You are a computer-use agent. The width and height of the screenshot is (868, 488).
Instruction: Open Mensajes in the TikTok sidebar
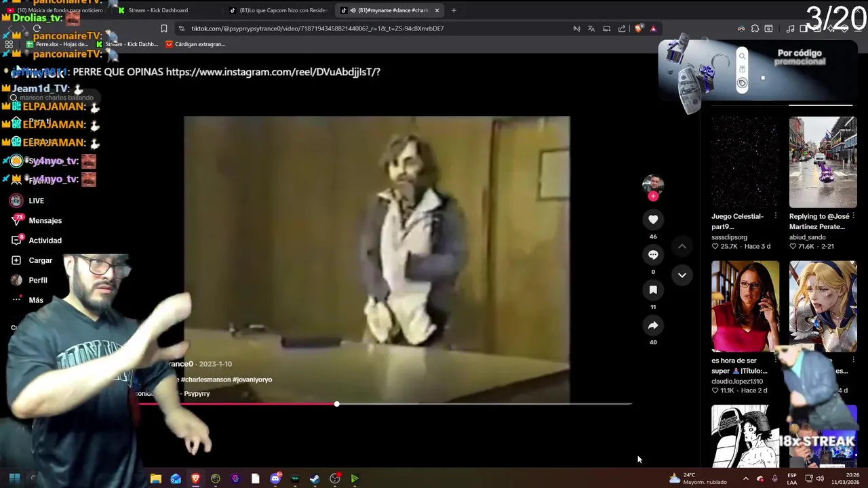[37, 220]
